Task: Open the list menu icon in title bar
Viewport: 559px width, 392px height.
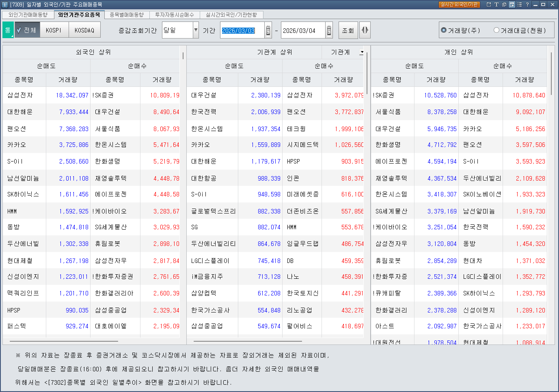Action: coord(520,4)
